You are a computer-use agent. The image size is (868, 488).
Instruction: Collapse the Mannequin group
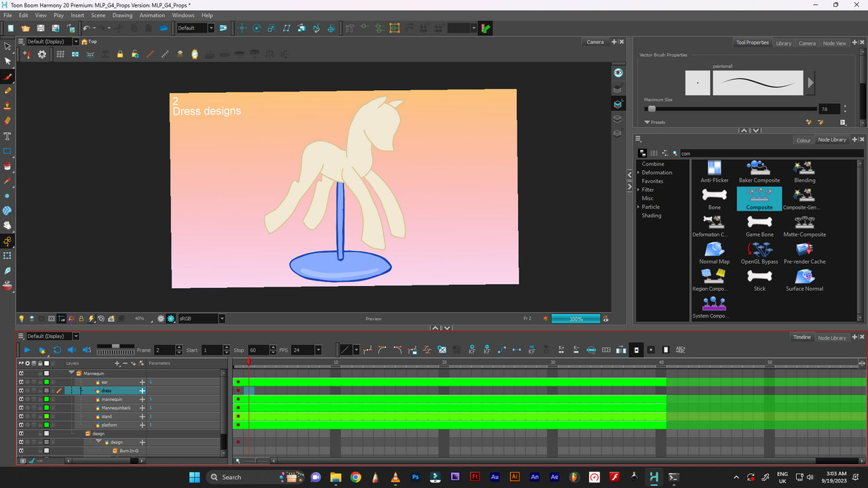tap(71, 373)
